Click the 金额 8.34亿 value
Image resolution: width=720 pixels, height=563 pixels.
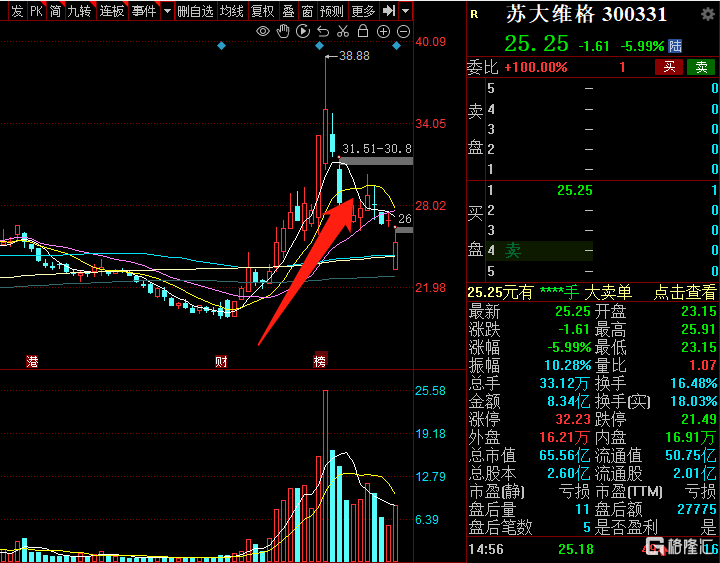pos(568,401)
